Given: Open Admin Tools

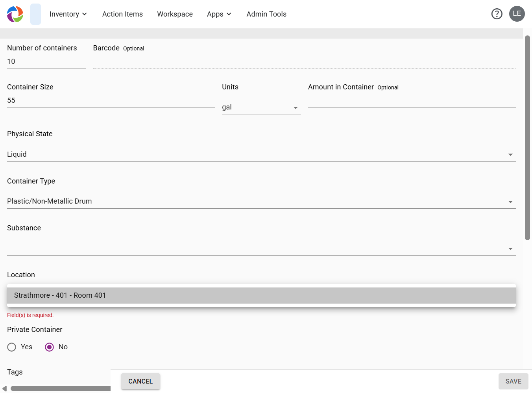Looking at the screenshot, I should (x=266, y=14).
